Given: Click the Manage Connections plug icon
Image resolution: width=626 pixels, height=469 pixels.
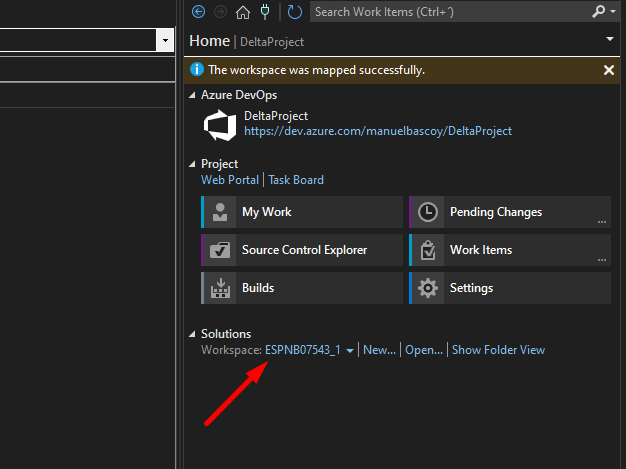Looking at the screenshot, I should point(264,12).
